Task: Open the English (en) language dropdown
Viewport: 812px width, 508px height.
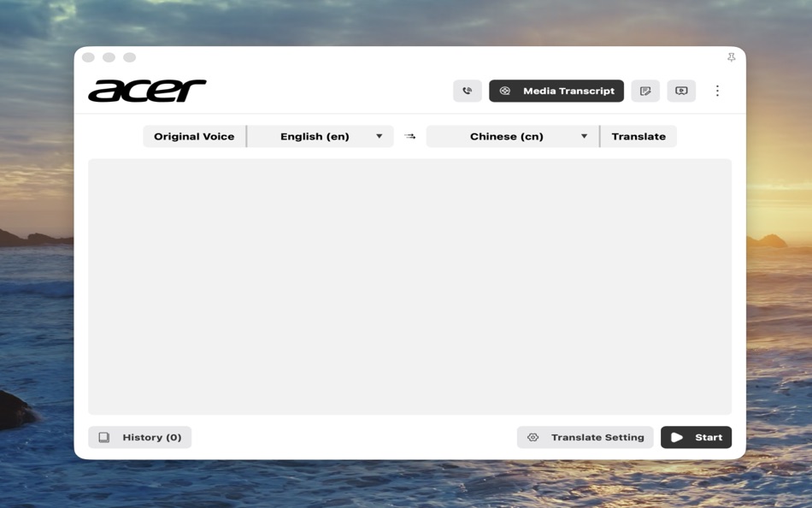Action: point(321,136)
